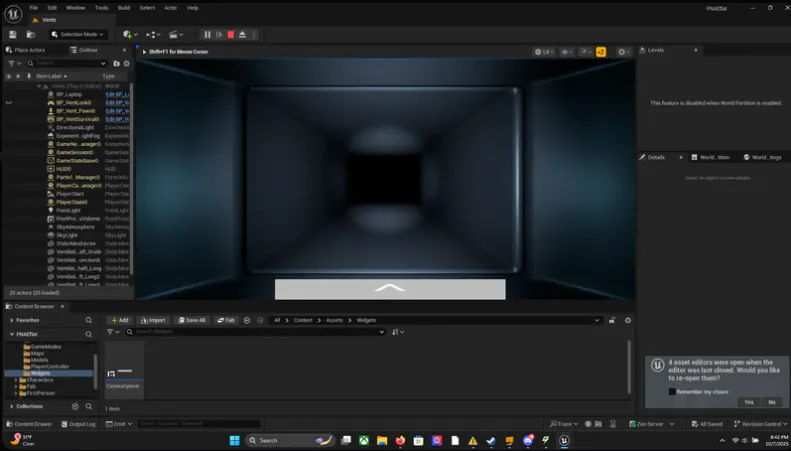791x451 pixels.
Task: Advance a single frame in play mode
Action: point(219,34)
